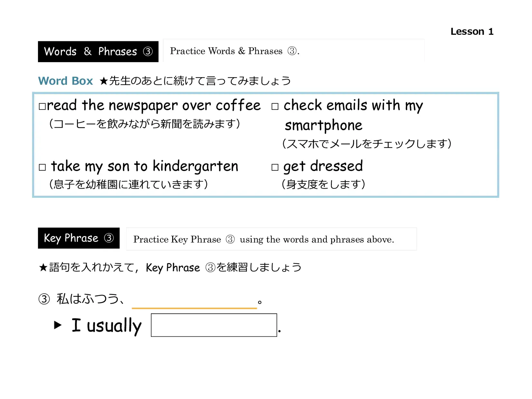The image size is (532, 399).
Task: Tick the checkbox beside "read the newspaper over coffee"
Action: pyautogui.click(x=42, y=107)
